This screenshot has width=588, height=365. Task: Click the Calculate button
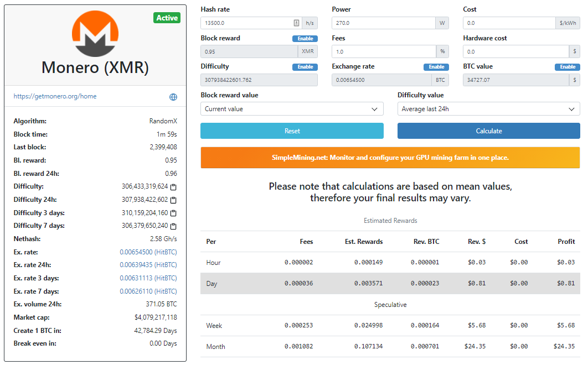coord(489,131)
